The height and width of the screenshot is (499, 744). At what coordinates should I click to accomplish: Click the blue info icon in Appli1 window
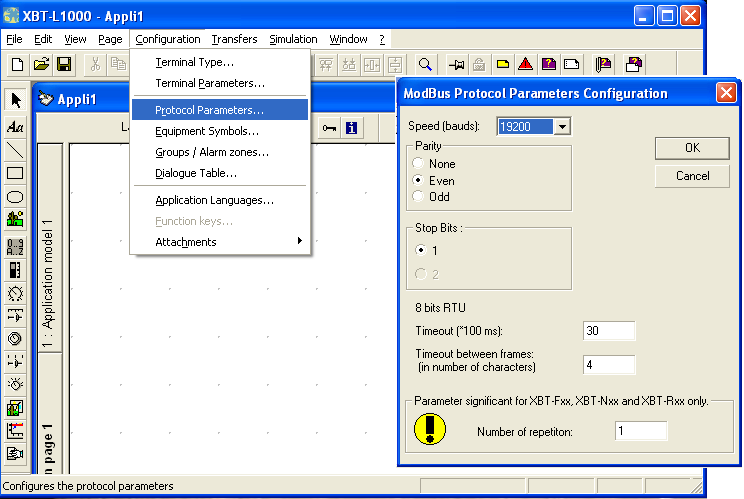tap(352, 128)
